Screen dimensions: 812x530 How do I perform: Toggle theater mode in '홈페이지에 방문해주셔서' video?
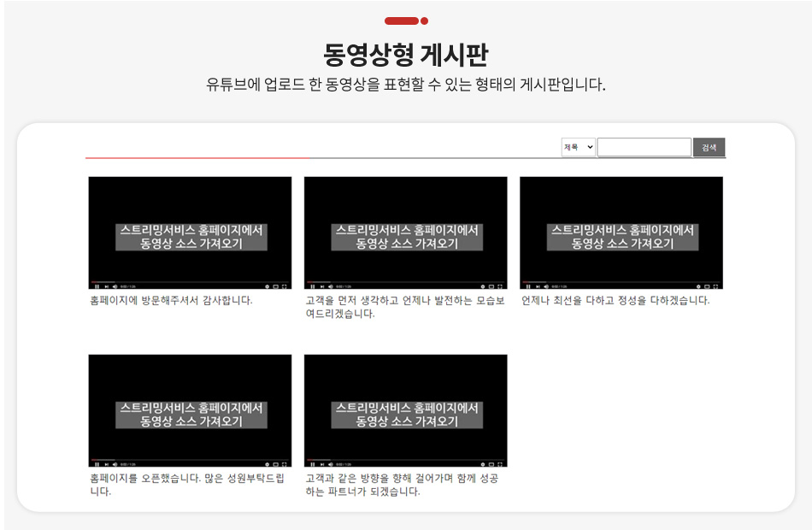click(x=275, y=286)
